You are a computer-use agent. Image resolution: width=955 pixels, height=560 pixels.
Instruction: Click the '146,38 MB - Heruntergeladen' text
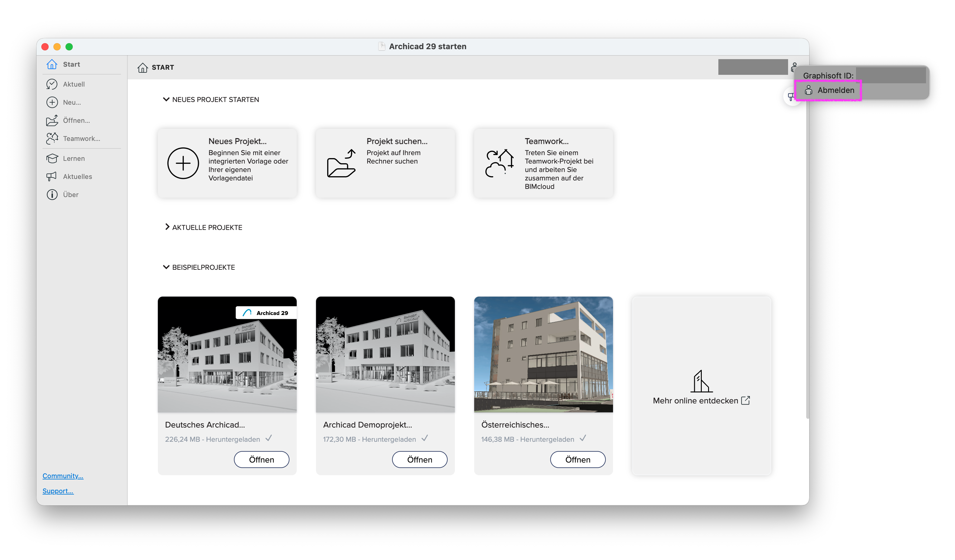[528, 439]
